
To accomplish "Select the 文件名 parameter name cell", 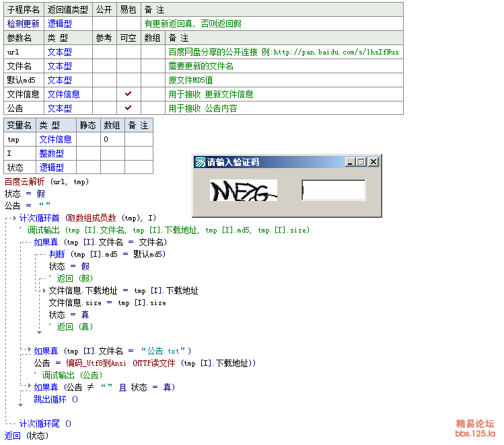I will (24, 66).
